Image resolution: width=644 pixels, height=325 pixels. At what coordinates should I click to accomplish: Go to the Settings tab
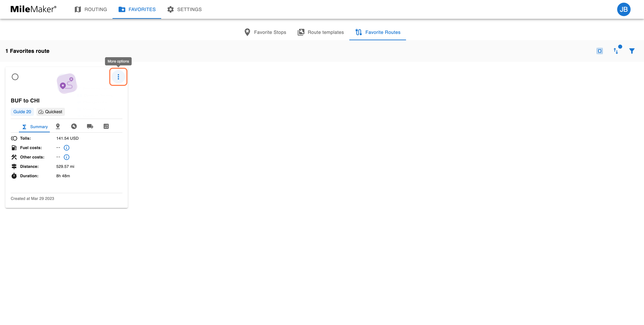184,9
